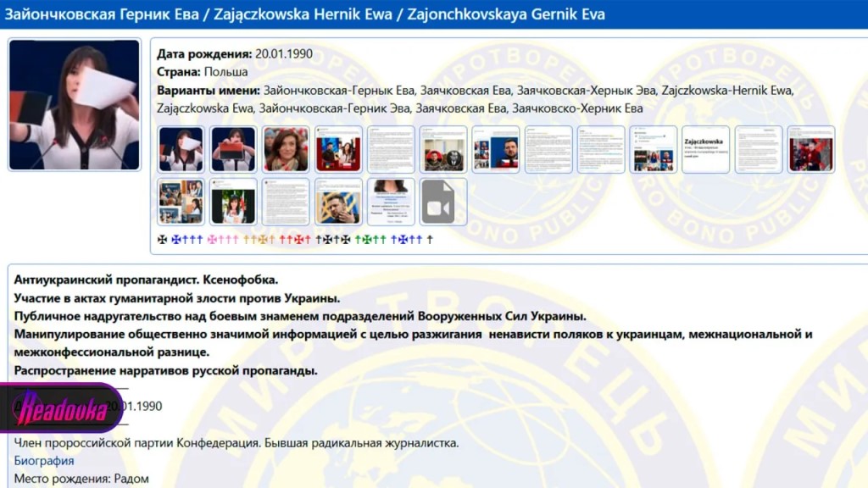Open thumbnail showing red-black flag held up
This screenshot has width=868, height=488.
(x=234, y=149)
